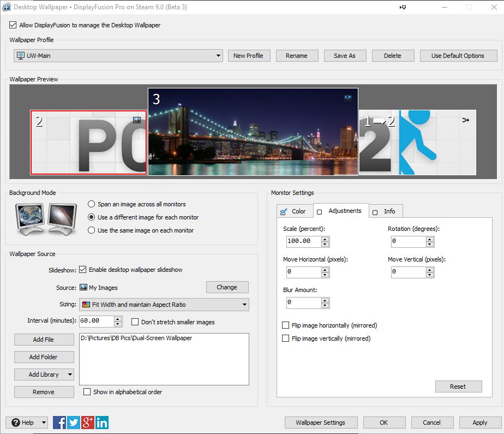Click the arrow icon on the 1→2 monitor preview
The width and height of the screenshot is (504, 434).
coord(465,120)
